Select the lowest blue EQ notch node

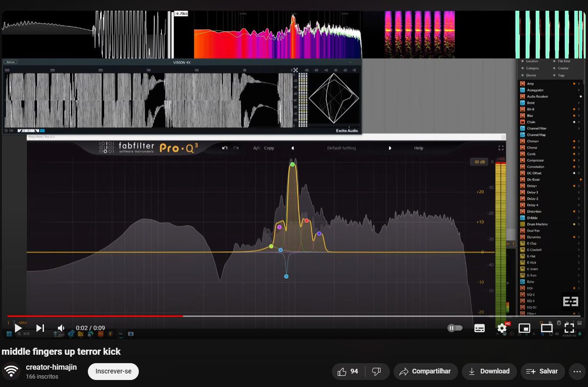coord(286,276)
